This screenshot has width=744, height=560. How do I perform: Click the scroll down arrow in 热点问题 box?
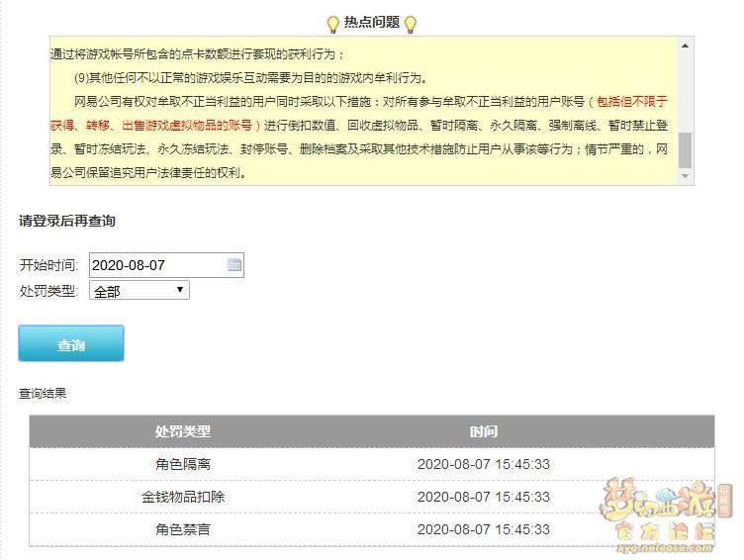point(685,176)
